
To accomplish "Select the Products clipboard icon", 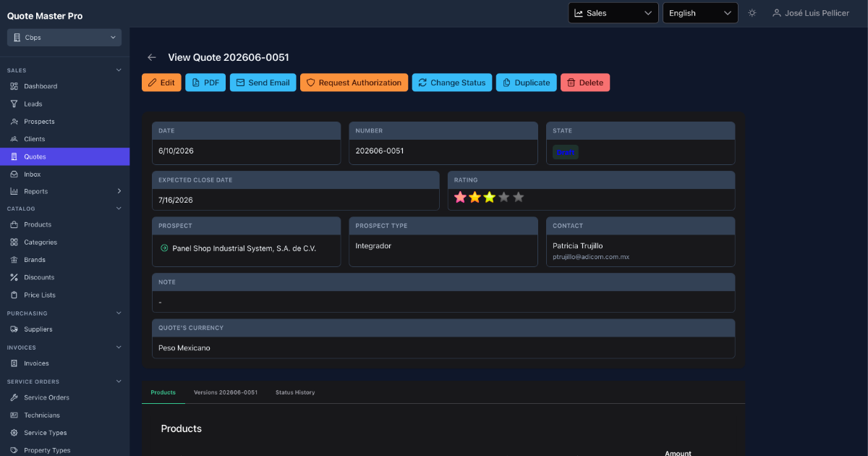I will coord(14,224).
